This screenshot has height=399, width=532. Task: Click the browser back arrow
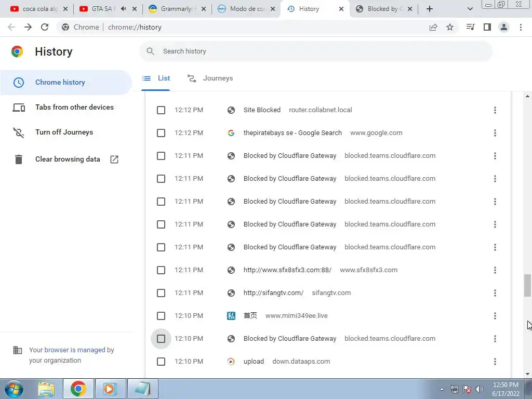(x=11, y=27)
